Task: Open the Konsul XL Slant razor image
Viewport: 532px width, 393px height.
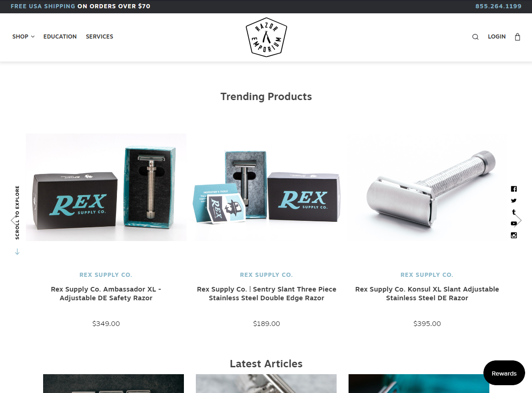Action: click(x=427, y=187)
